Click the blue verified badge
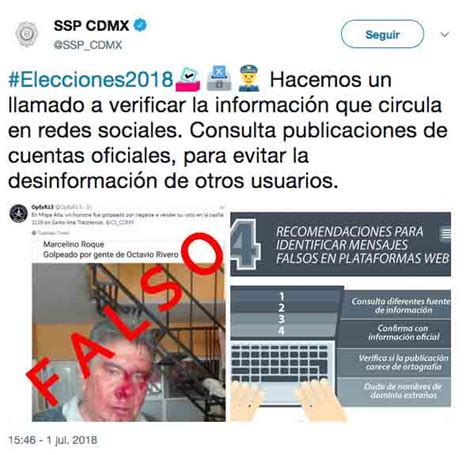Image resolution: width=474 pixels, height=455 pixels. [140, 25]
